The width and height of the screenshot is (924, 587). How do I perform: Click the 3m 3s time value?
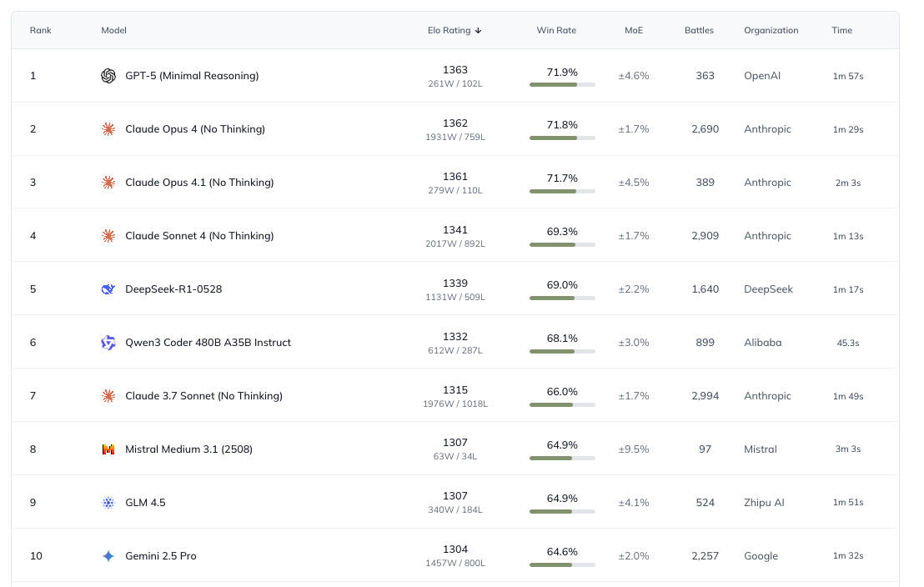pyautogui.click(x=848, y=449)
